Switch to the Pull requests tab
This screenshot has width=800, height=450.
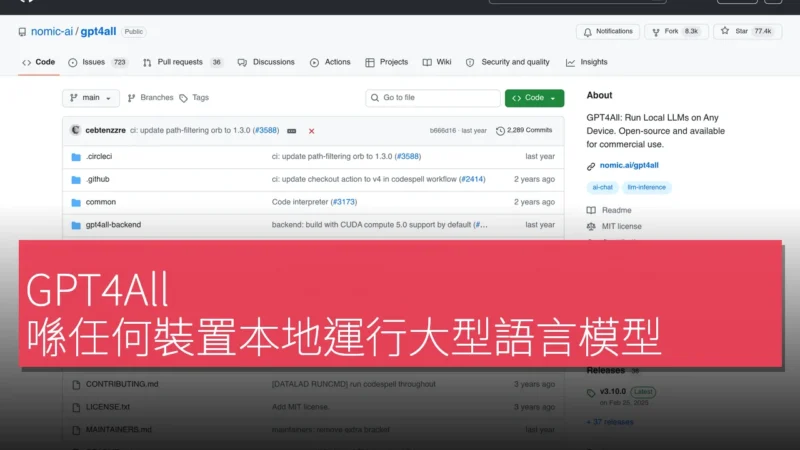182,62
